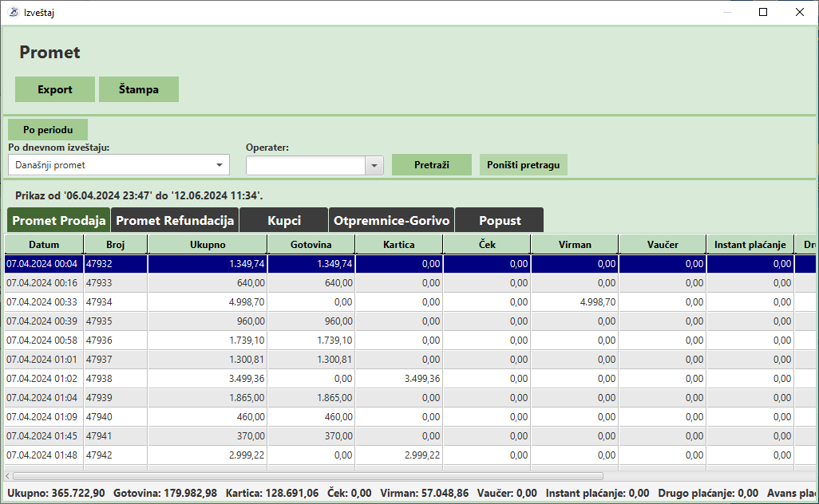
Task: Sort by the Virman column header
Action: click(x=575, y=245)
